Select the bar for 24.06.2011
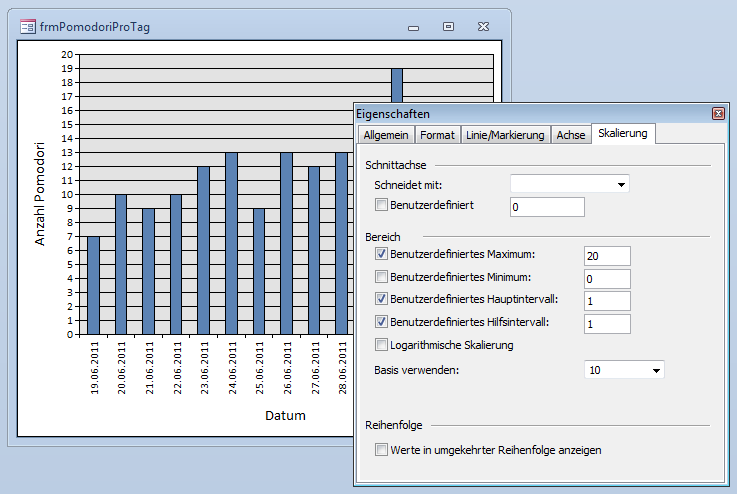This screenshot has height=494, width=737. 231,243
